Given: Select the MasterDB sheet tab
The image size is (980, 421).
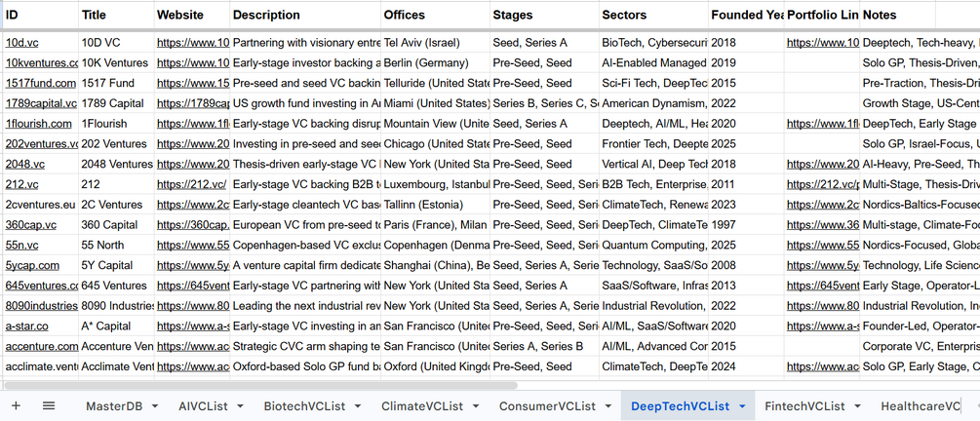Looking at the screenshot, I should (114, 406).
